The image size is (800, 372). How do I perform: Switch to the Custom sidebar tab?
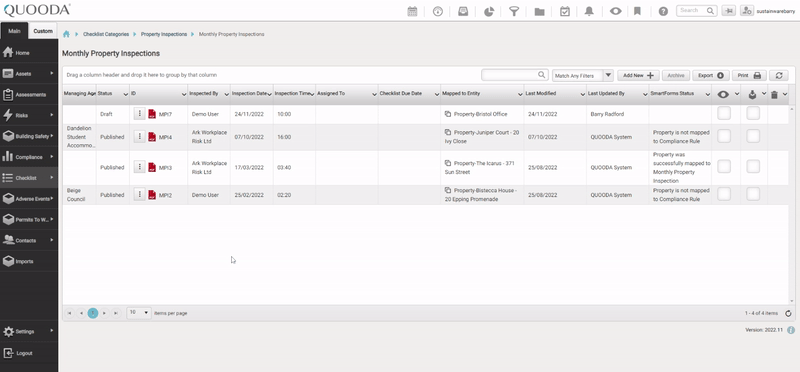[43, 31]
